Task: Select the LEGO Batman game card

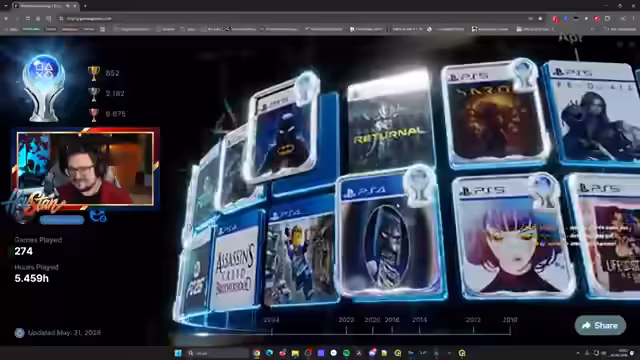Action: (x=282, y=131)
